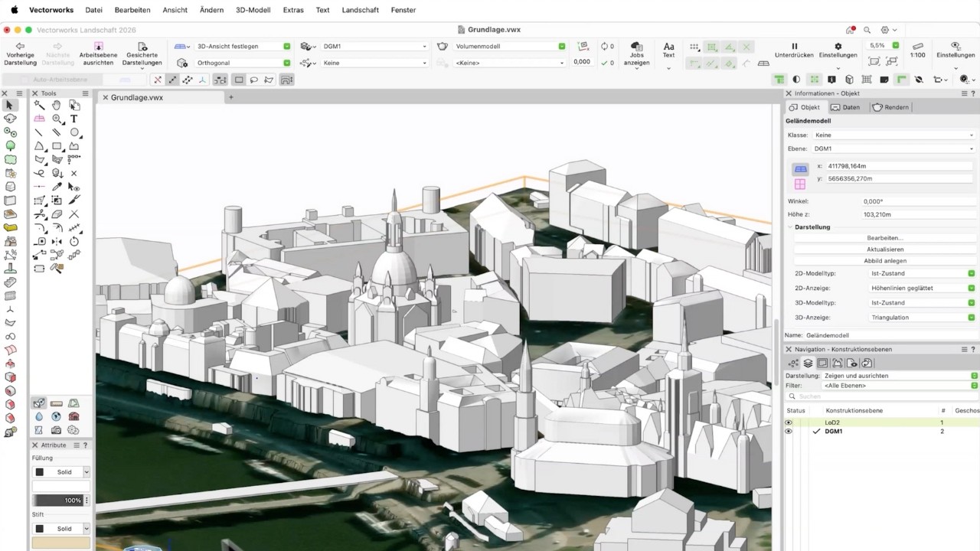The image size is (980, 551).
Task: Switch to the Daten tab
Action: coord(845,107)
